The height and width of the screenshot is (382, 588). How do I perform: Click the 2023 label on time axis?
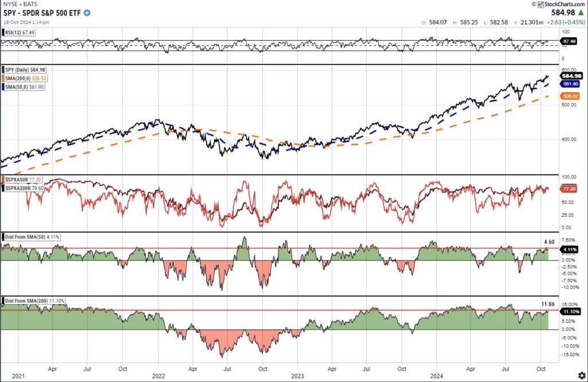point(298,376)
